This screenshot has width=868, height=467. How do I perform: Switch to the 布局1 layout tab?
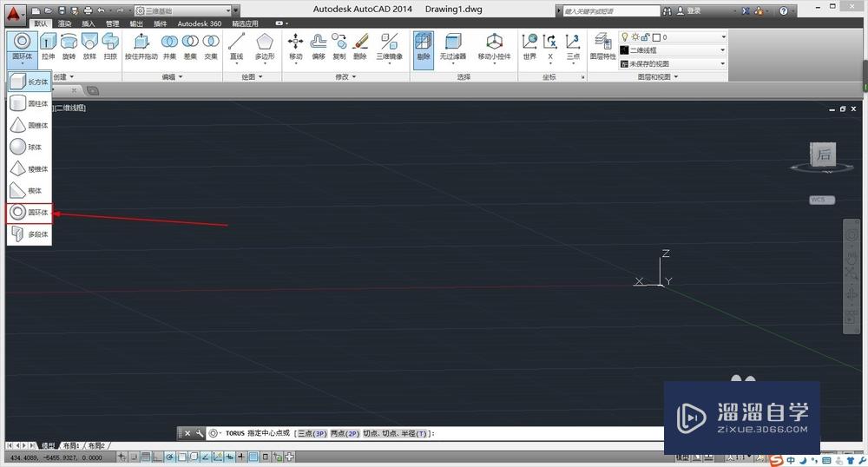71,445
